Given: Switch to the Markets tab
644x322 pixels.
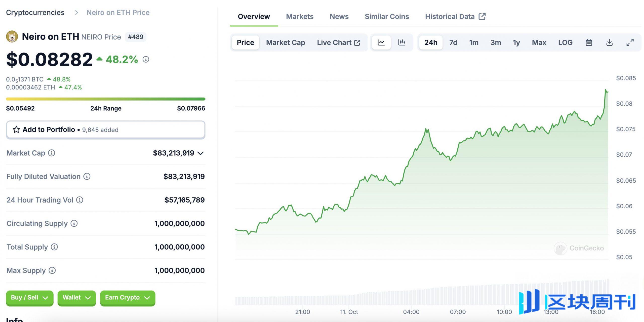Looking at the screenshot, I should (300, 17).
